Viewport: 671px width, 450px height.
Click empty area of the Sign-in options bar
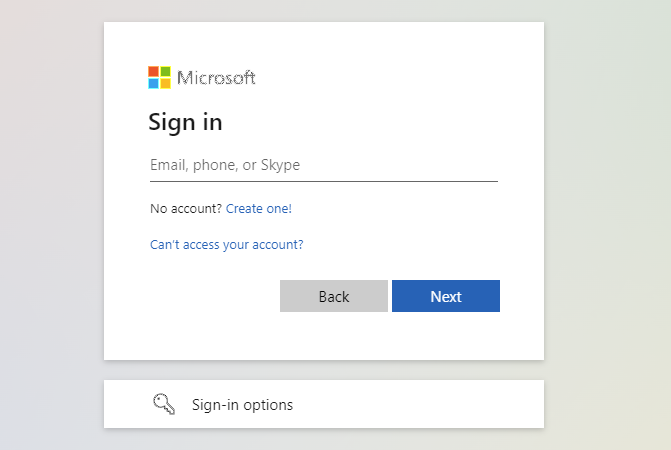pyautogui.click(x=419, y=404)
